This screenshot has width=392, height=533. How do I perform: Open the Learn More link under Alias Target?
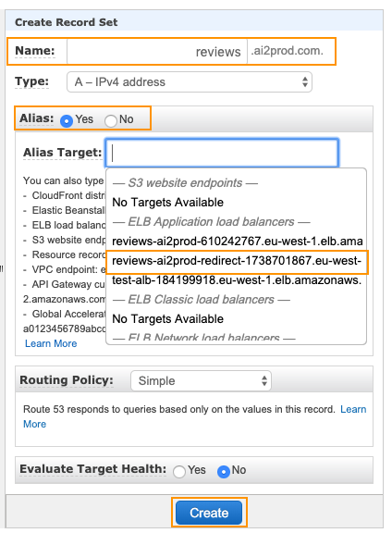(x=51, y=343)
